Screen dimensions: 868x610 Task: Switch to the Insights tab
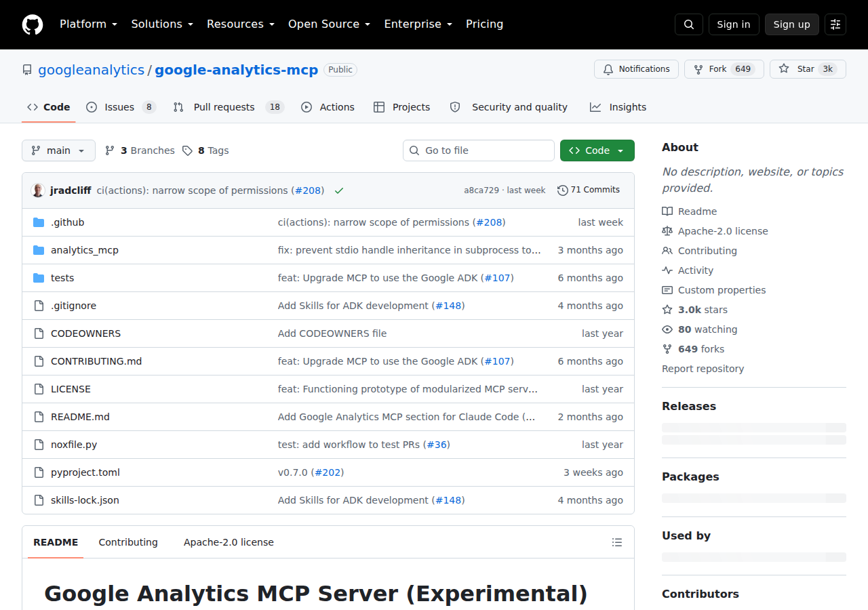click(x=618, y=107)
